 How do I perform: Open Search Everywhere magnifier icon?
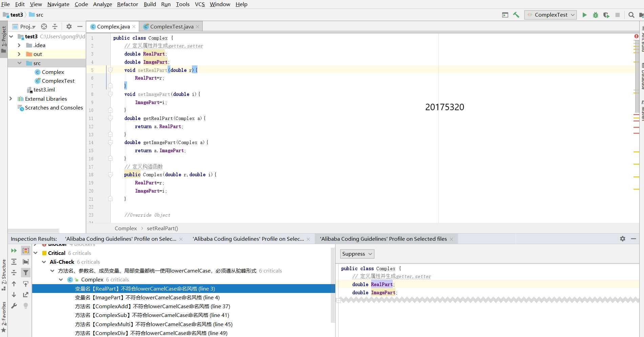[x=631, y=15]
